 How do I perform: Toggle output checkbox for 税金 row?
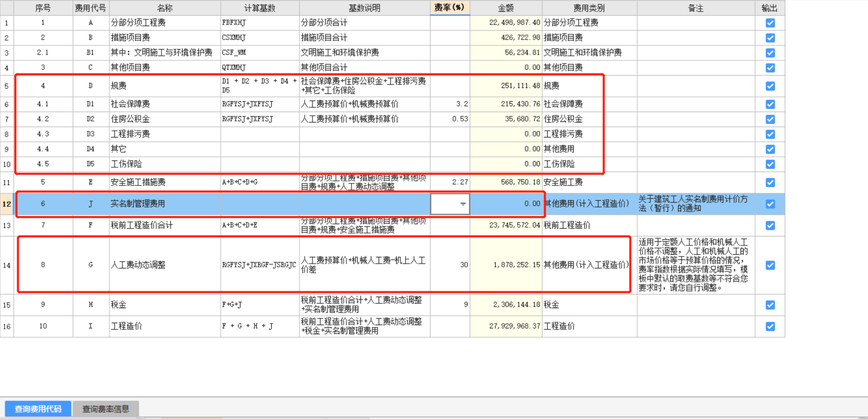pos(770,305)
